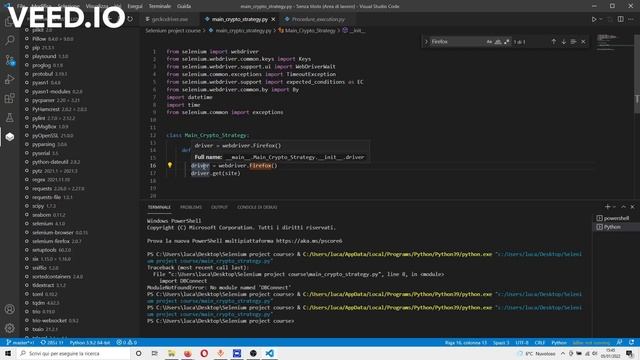
Task: Open the Source Control view
Action: click(x=9, y=60)
